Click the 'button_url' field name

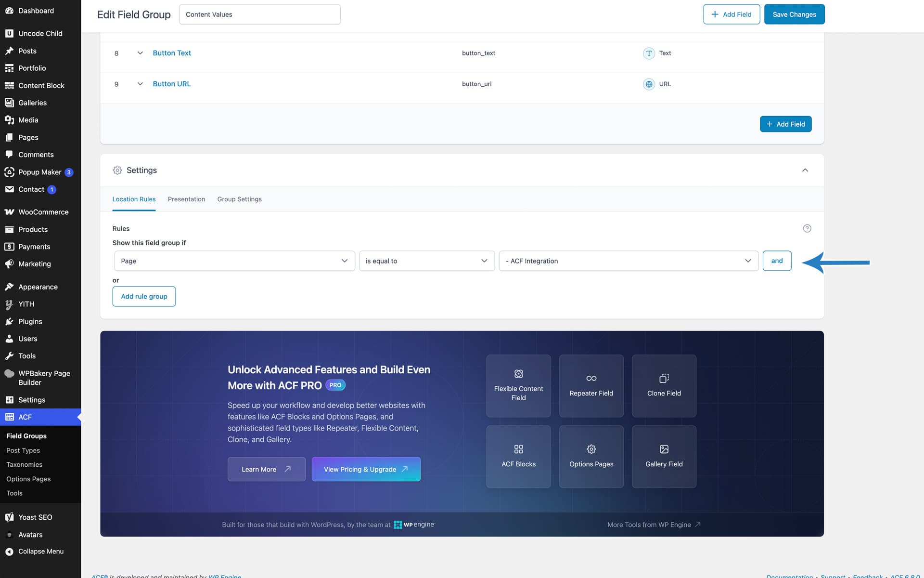tap(476, 84)
